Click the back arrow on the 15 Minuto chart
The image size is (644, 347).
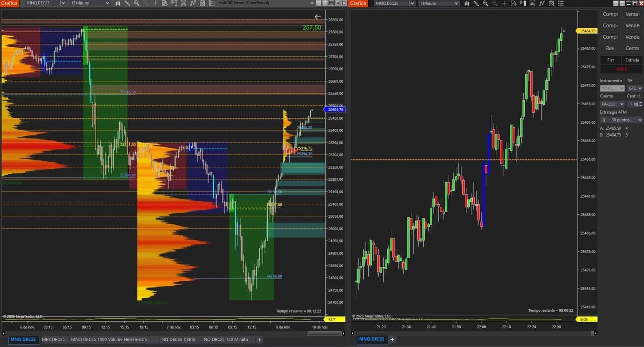click(318, 17)
